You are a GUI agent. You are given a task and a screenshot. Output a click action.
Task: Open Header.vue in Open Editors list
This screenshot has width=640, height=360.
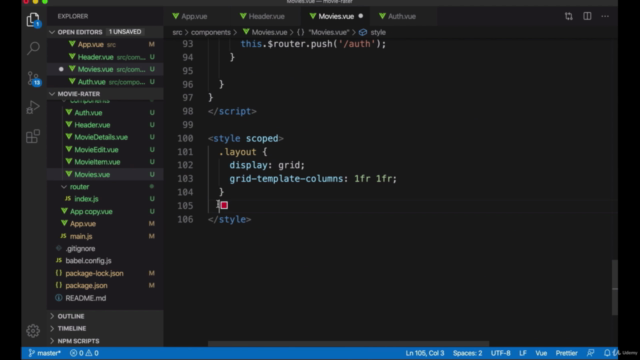105,57
